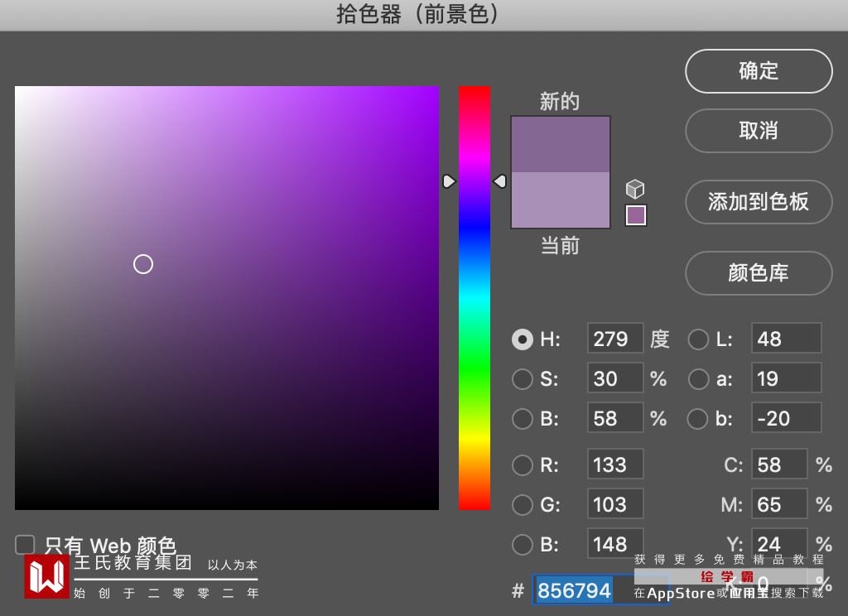
Task: Select the R red radio button
Action: pyautogui.click(x=523, y=464)
